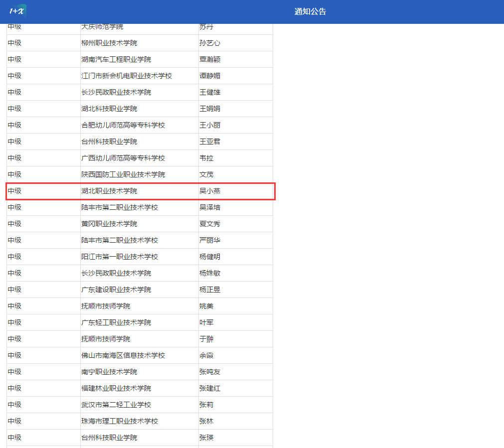Select the 南宁职业技术学院 cell
Screen dimensions: 504x448
pos(109,372)
